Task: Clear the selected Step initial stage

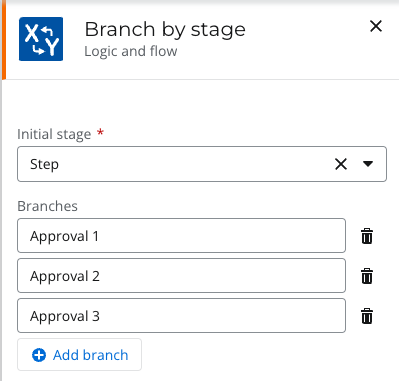Action: tap(341, 164)
